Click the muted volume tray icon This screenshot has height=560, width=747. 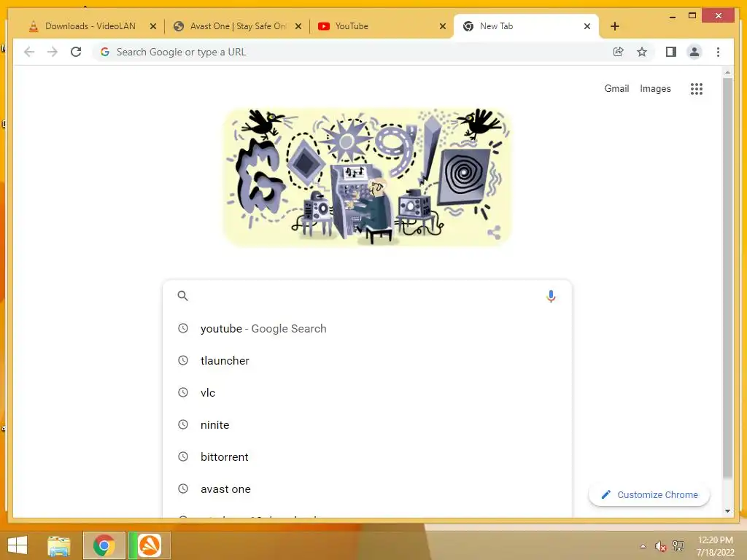click(x=660, y=546)
